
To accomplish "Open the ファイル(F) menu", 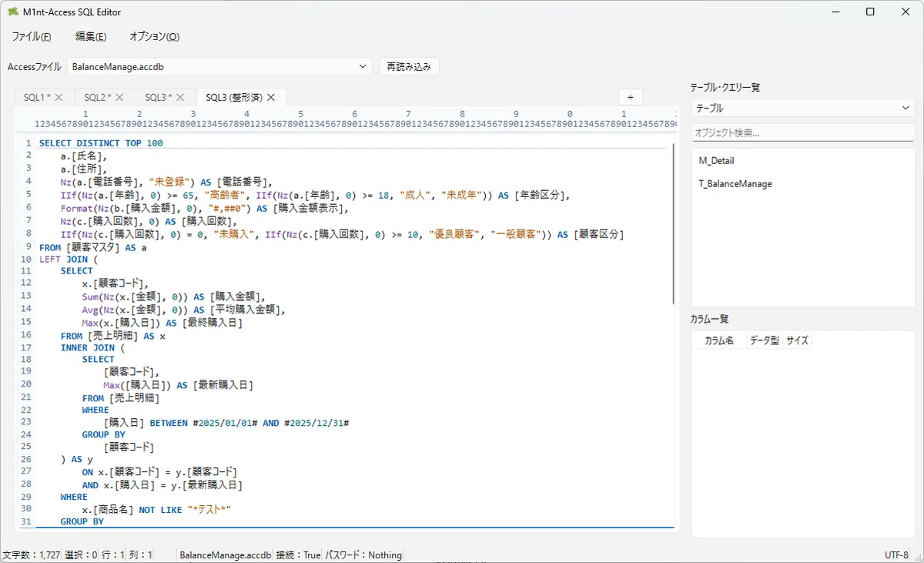I will pyautogui.click(x=32, y=36).
